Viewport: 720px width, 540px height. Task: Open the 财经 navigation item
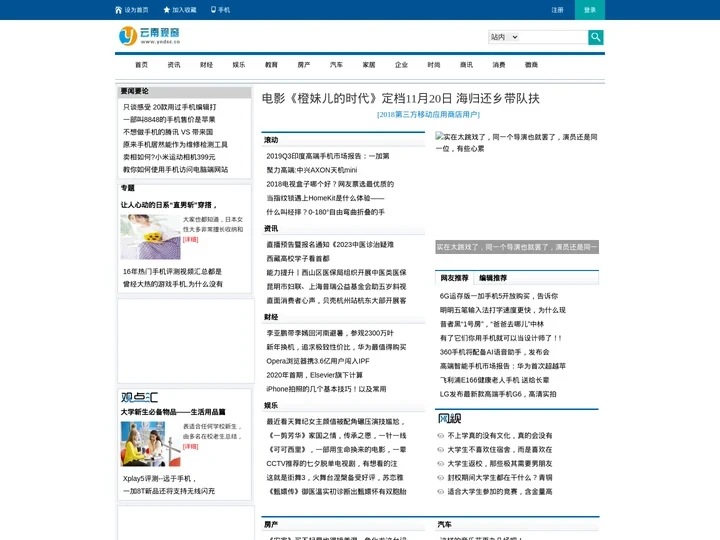click(207, 65)
